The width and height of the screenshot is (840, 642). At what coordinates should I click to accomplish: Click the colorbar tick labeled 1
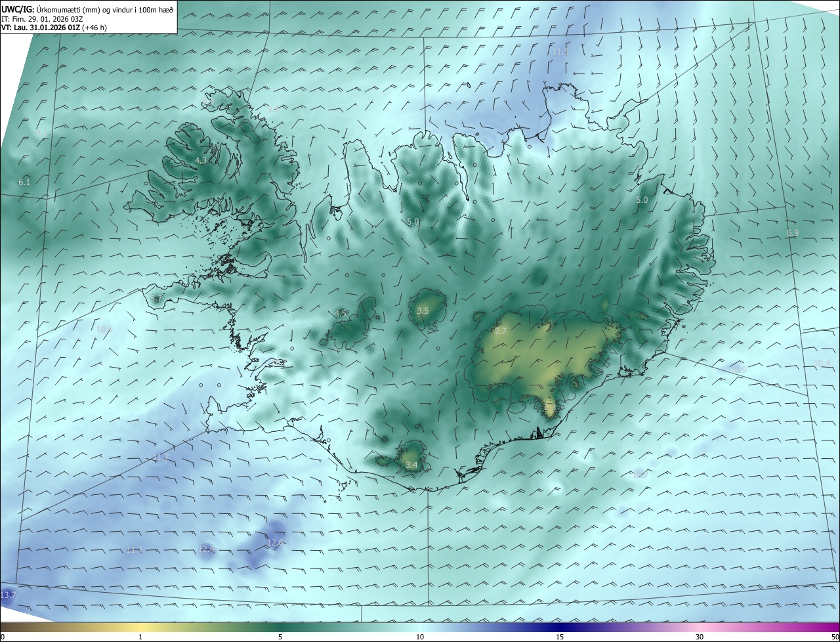(x=140, y=637)
